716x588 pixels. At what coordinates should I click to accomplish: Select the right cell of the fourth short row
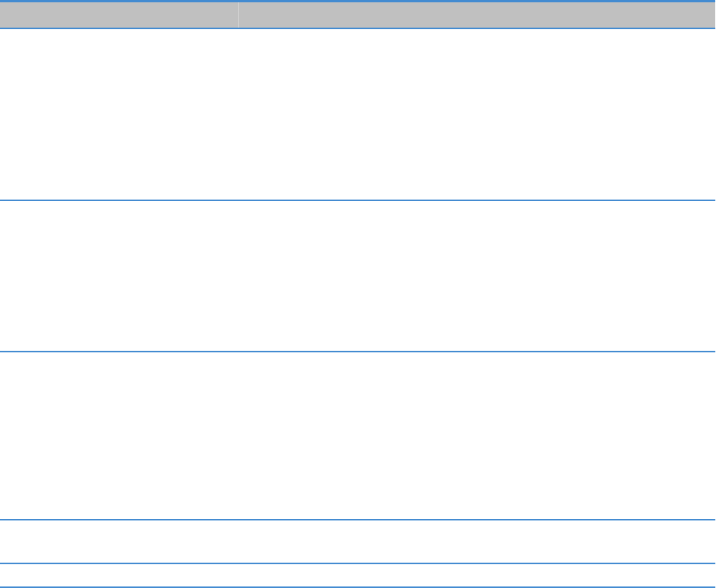click(x=477, y=543)
